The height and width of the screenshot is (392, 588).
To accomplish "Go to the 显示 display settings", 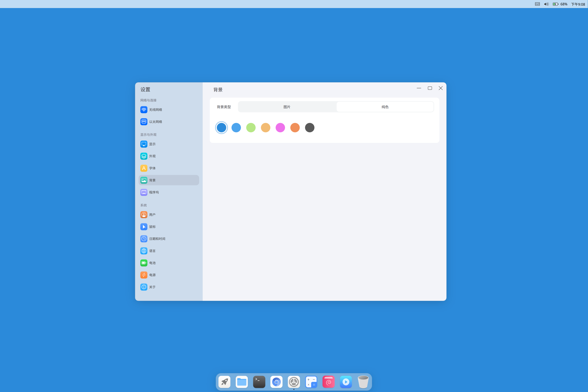I will coord(152,144).
